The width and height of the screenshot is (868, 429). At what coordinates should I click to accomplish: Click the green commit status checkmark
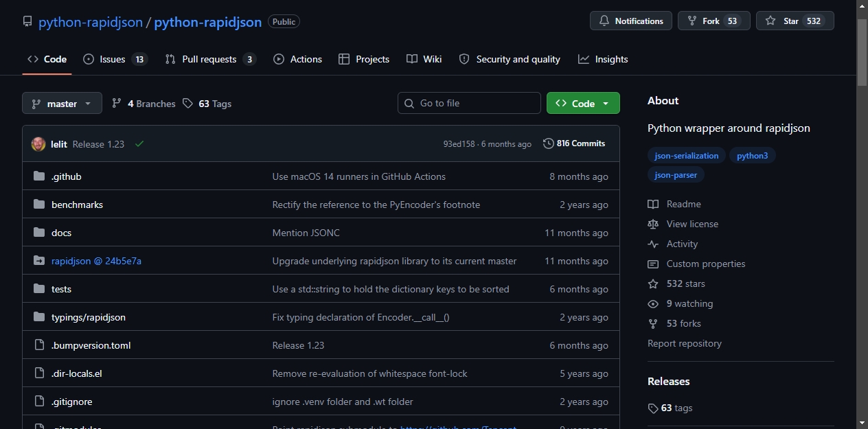pos(139,144)
